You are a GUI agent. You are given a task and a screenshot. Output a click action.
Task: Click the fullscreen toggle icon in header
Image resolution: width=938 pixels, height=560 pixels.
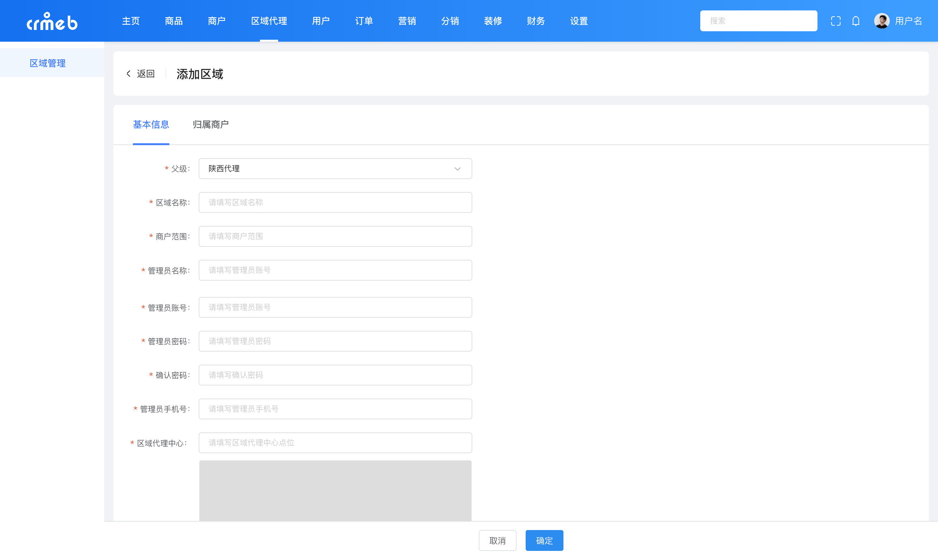coord(835,21)
